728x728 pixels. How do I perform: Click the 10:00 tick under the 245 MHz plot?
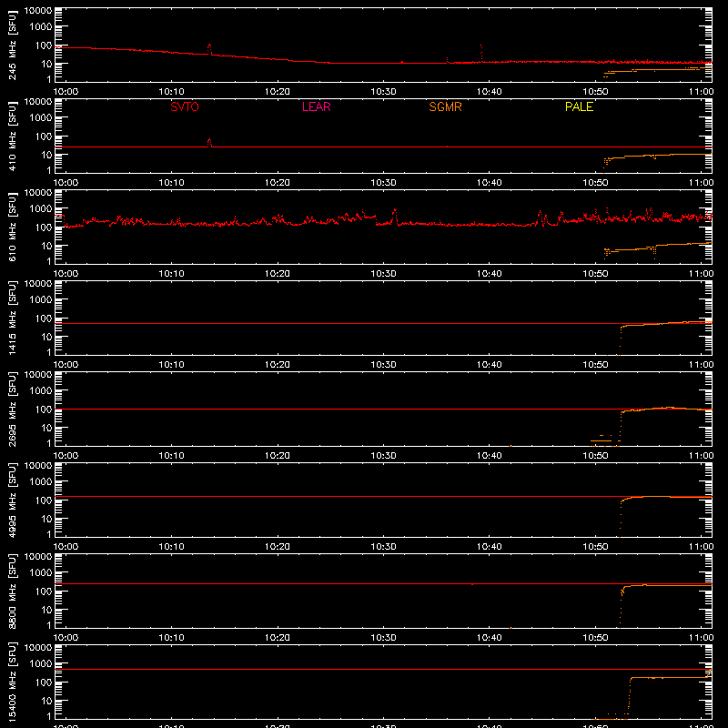pos(66,92)
